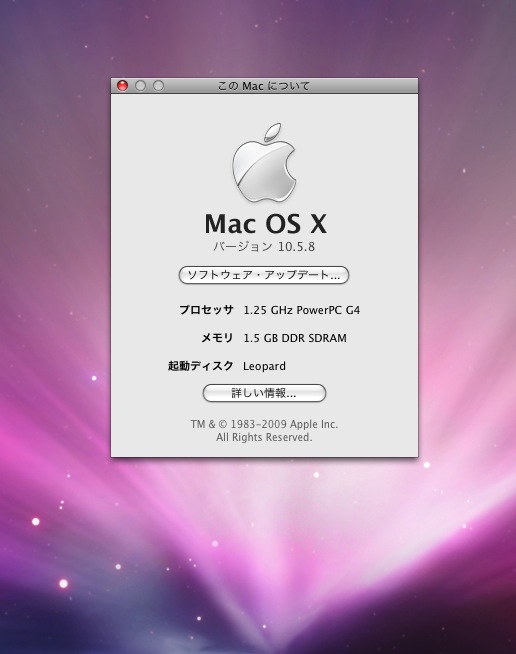516x654 pixels.
Task: Close the この Mac について window
Action: click(x=122, y=86)
